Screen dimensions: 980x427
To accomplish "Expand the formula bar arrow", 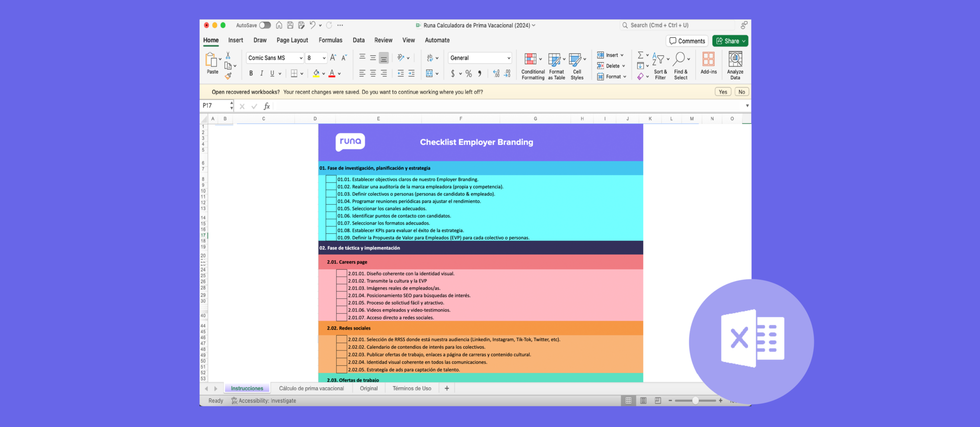I will (747, 106).
